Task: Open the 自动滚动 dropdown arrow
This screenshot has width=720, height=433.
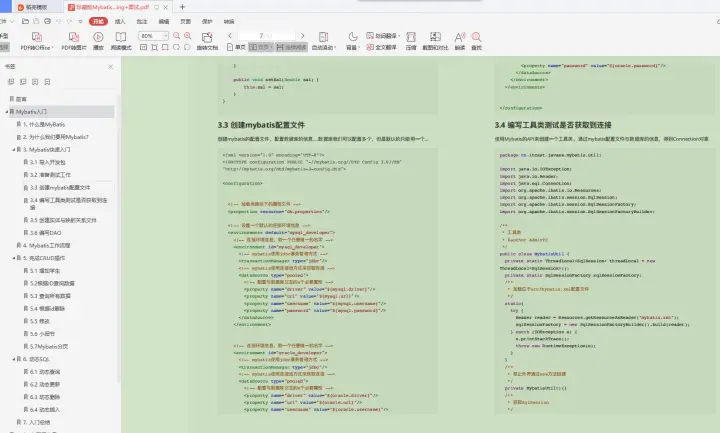Action: (x=336, y=47)
